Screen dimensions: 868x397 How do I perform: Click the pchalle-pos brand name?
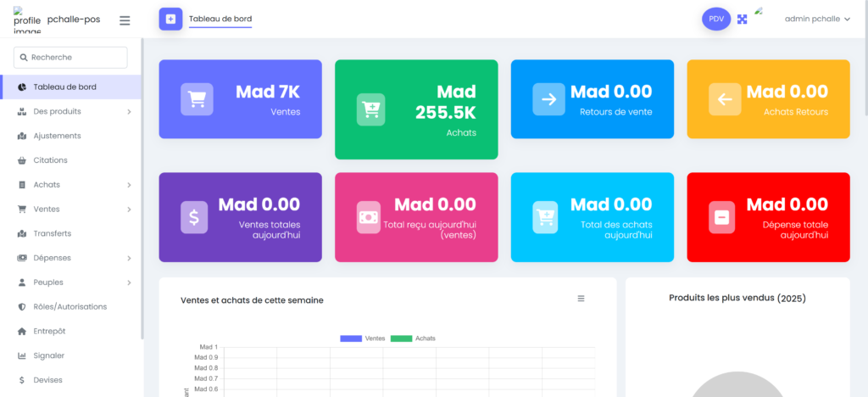[x=74, y=20]
